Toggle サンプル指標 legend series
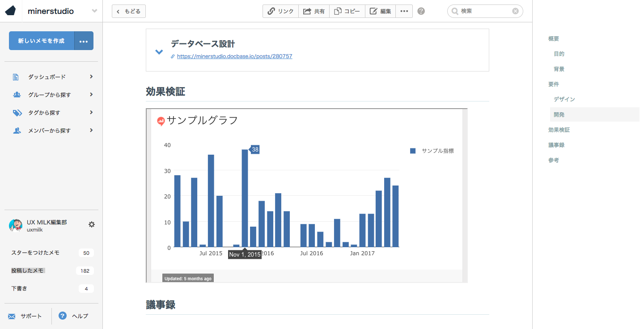 432,151
